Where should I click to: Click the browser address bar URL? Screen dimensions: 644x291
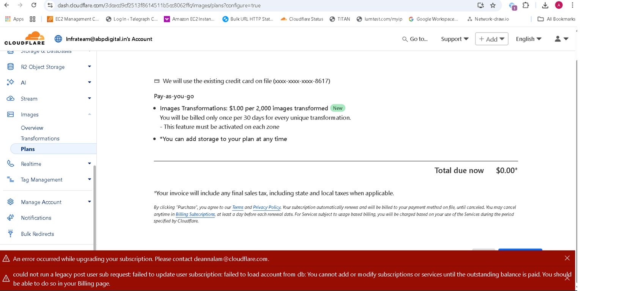point(159,5)
